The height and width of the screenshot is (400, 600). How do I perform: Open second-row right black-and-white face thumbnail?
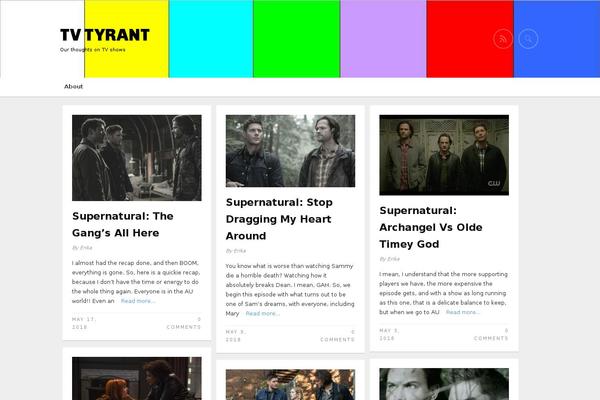(444, 384)
